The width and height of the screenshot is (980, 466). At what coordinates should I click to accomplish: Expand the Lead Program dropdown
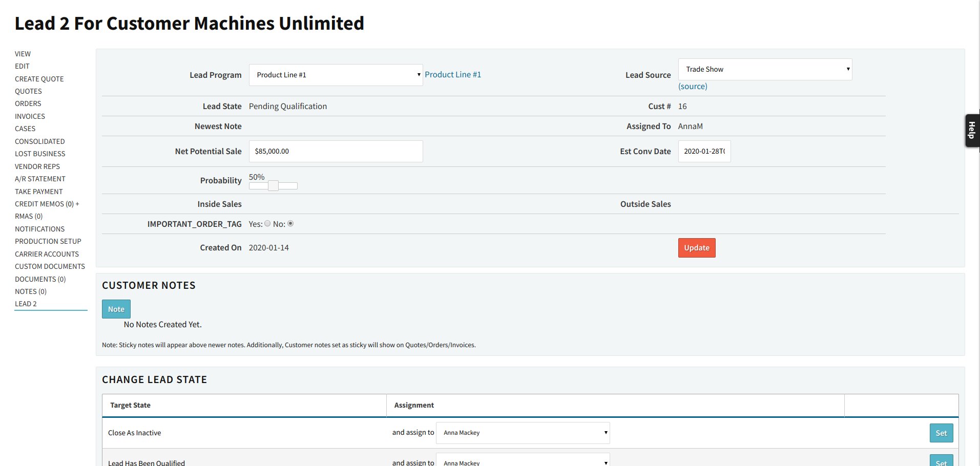tap(336, 75)
